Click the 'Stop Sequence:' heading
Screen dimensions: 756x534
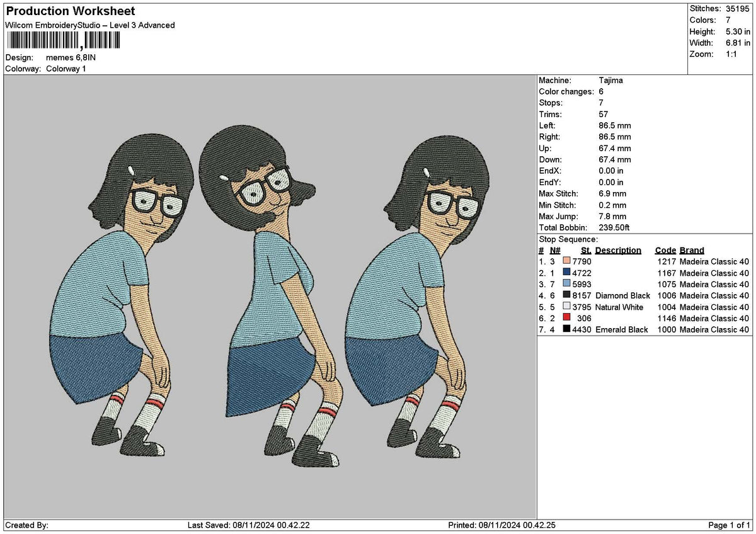coord(568,239)
